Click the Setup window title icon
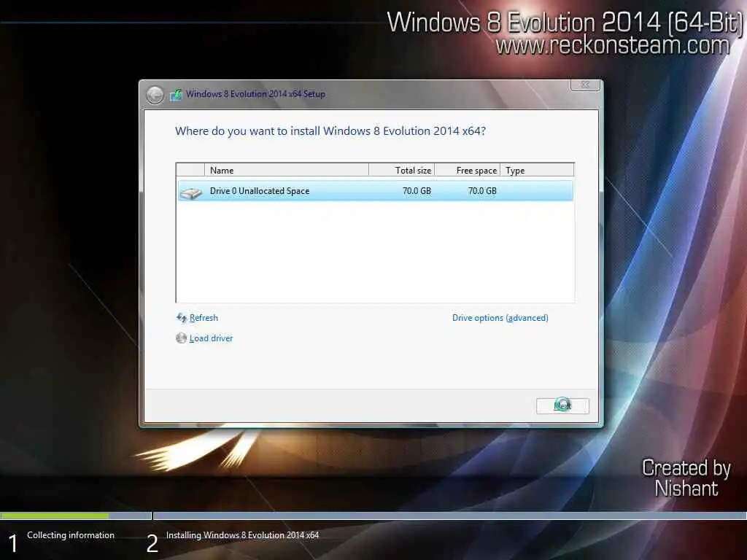Image resolution: width=747 pixels, height=560 pixels. pyautogui.click(x=176, y=94)
